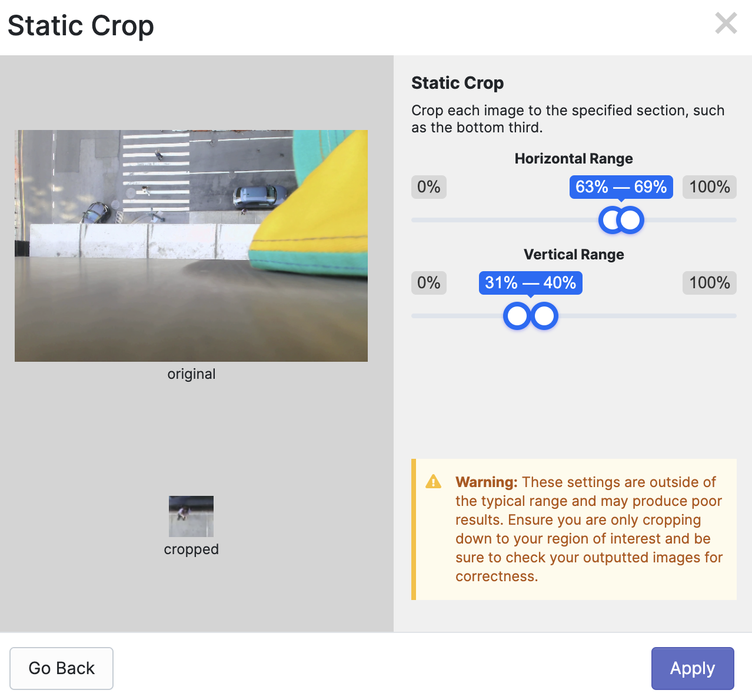This screenshot has width=752, height=700.
Task: Click the Vertical Range 100% label
Action: pyautogui.click(x=709, y=283)
